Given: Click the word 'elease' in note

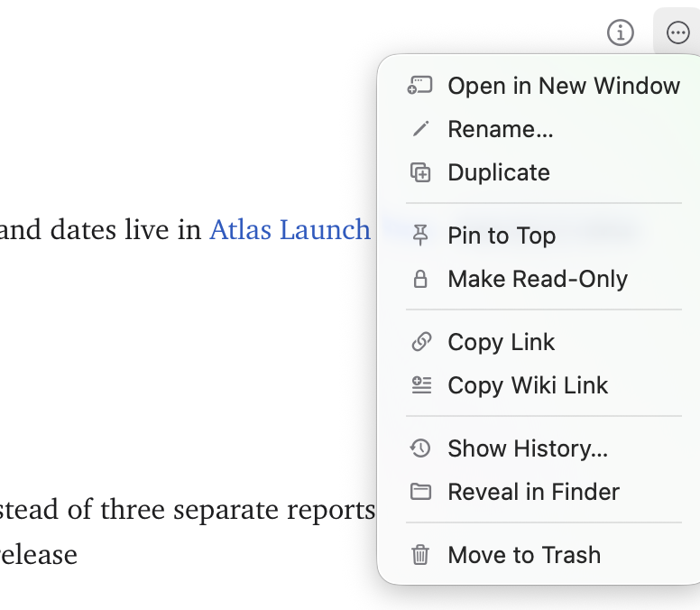Looking at the screenshot, I should click(39, 555).
